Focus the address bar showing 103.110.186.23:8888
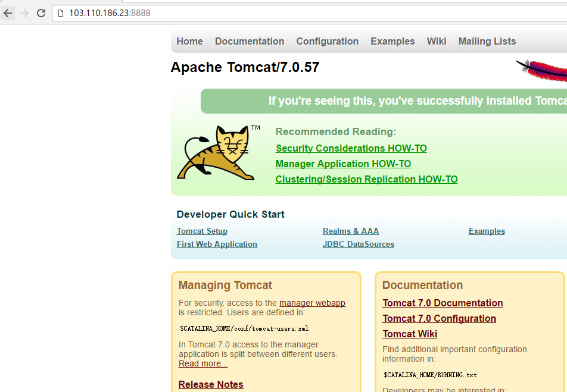The width and height of the screenshot is (567, 392). (311, 13)
